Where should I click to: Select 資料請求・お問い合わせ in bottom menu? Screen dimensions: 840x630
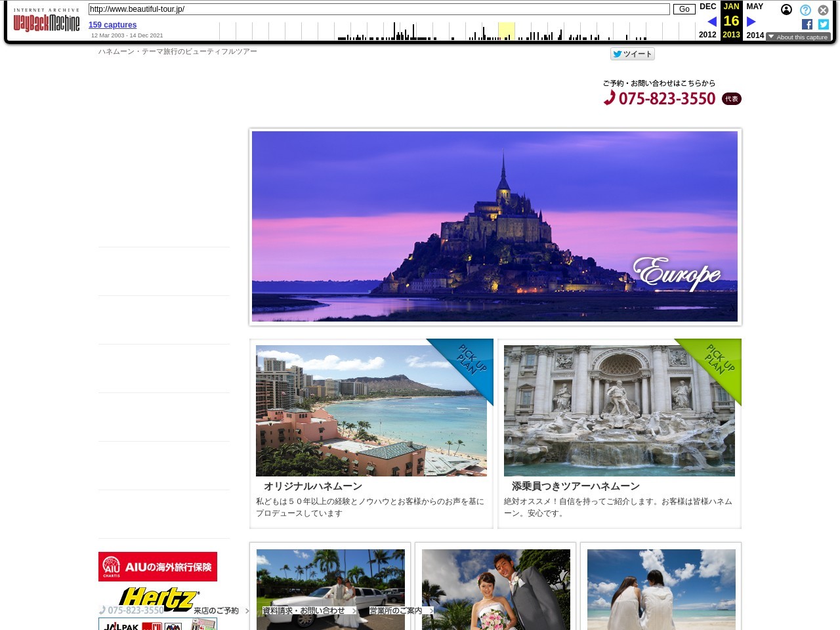click(x=304, y=611)
